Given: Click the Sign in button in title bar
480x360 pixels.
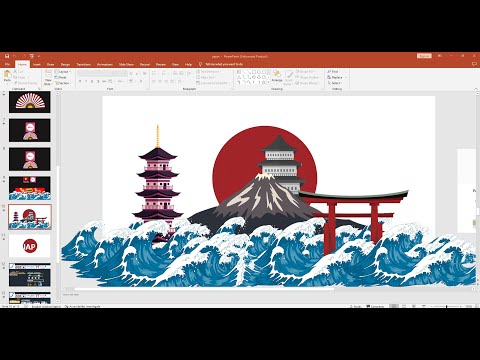Looking at the screenshot, I should point(424,56).
